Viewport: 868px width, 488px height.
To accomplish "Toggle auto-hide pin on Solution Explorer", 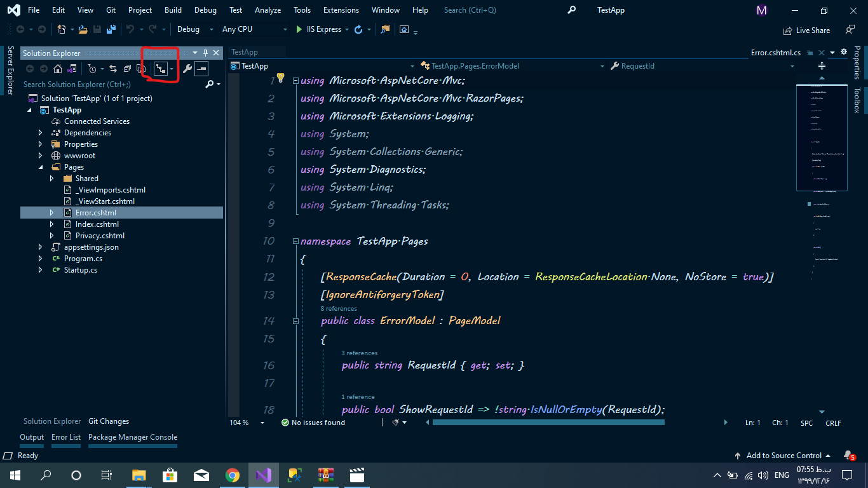I will [x=205, y=53].
